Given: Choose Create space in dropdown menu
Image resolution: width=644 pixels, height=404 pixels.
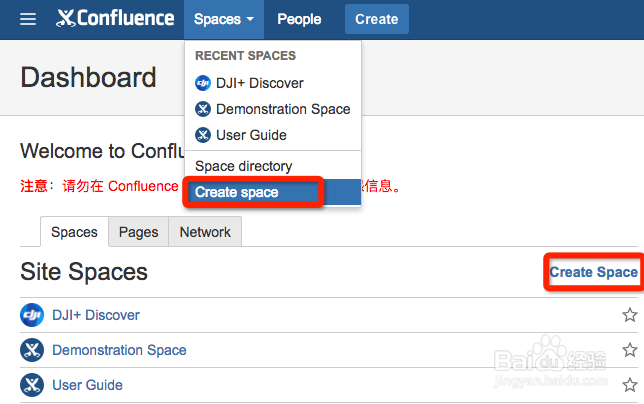Looking at the screenshot, I should (x=273, y=192).
